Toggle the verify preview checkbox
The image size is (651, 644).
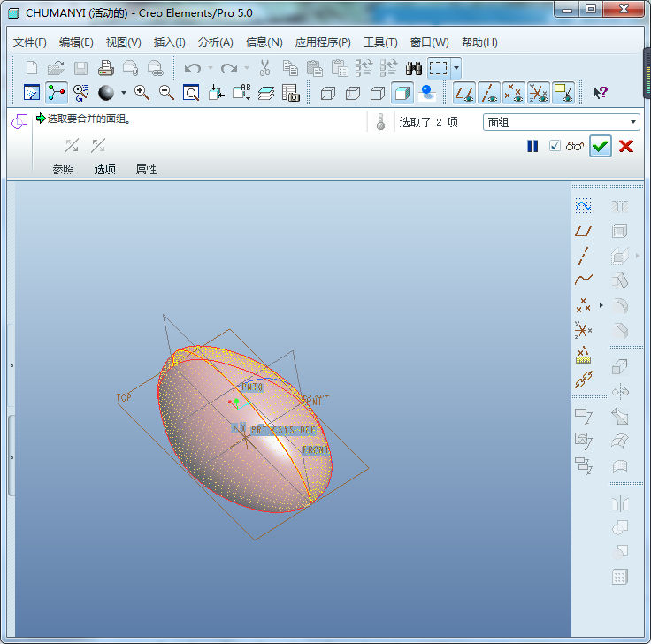(555, 146)
